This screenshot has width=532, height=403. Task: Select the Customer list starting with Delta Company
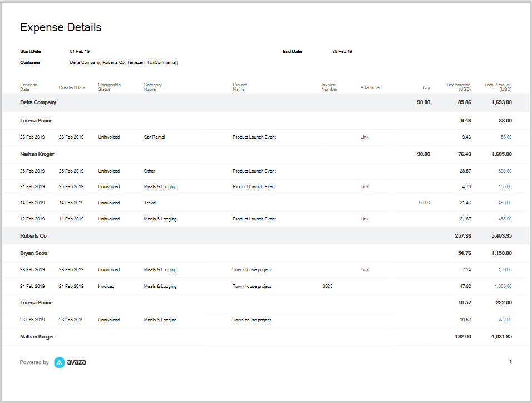124,62
